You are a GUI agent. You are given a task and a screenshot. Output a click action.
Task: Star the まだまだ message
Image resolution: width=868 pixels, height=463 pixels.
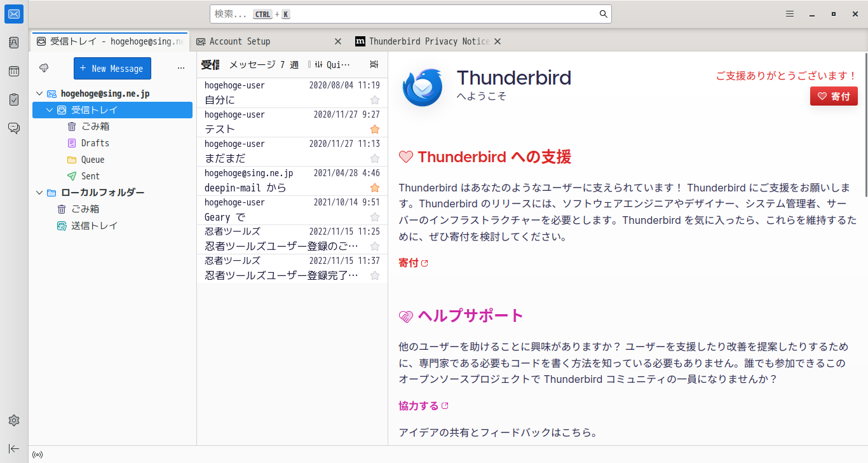point(375,158)
